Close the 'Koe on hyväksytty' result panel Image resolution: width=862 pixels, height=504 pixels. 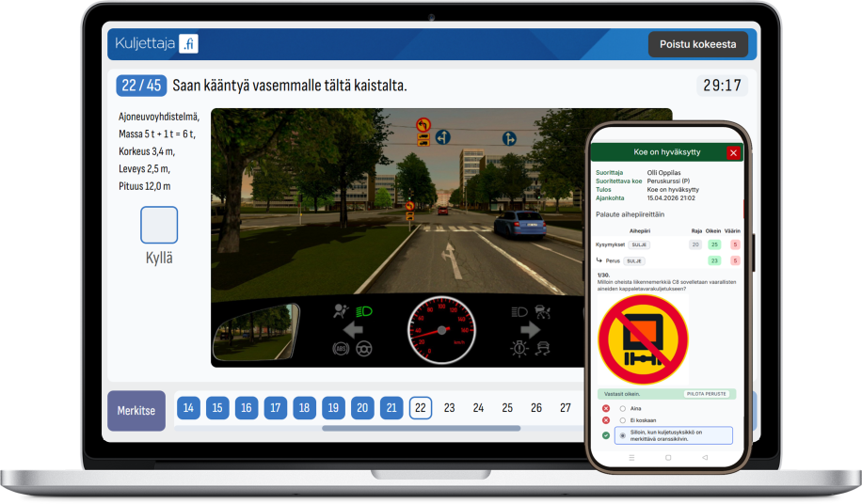point(734,152)
